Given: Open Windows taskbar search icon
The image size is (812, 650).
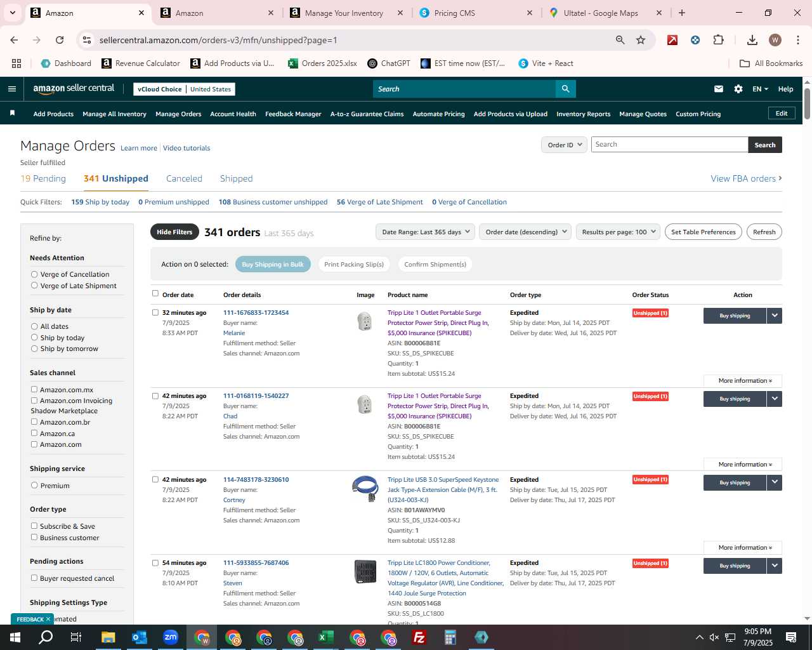Looking at the screenshot, I should pos(46,637).
